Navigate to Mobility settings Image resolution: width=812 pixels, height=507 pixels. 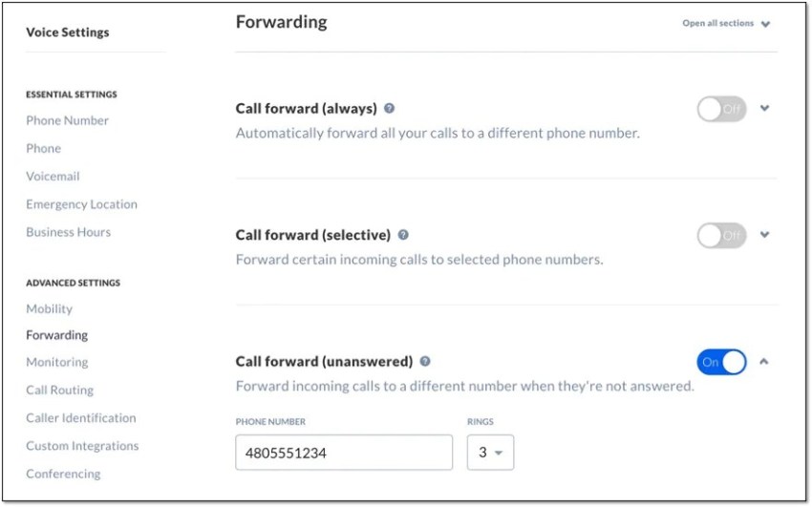pyautogui.click(x=49, y=308)
